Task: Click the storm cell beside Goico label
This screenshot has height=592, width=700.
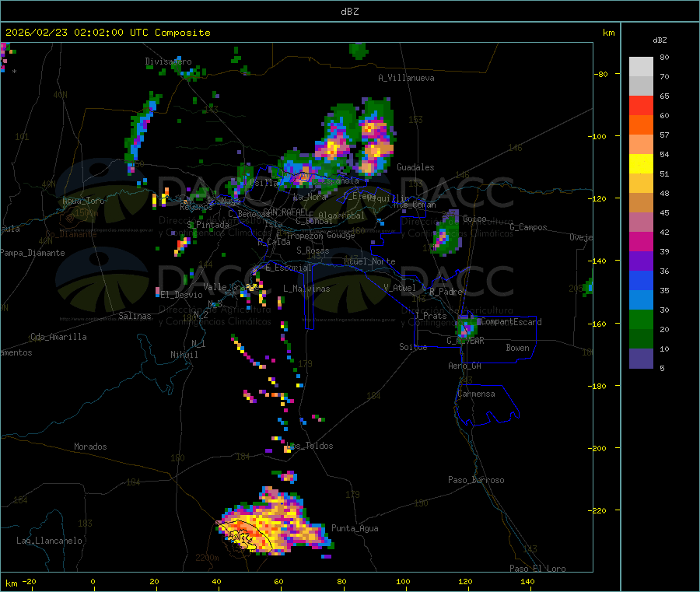Action: click(x=446, y=233)
